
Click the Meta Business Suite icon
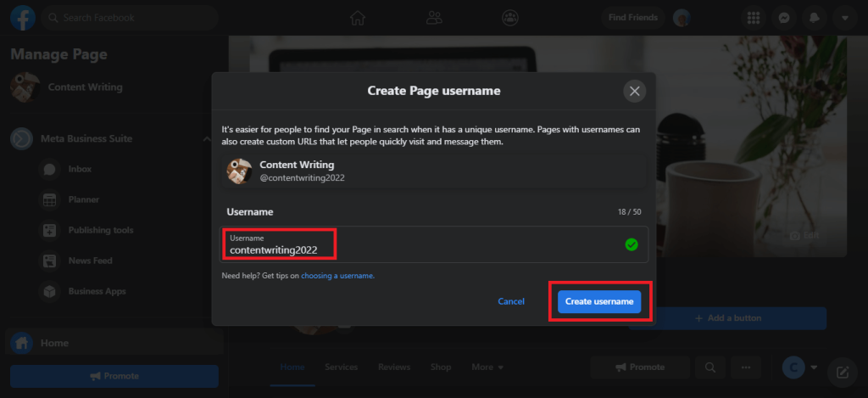coord(21,138)
